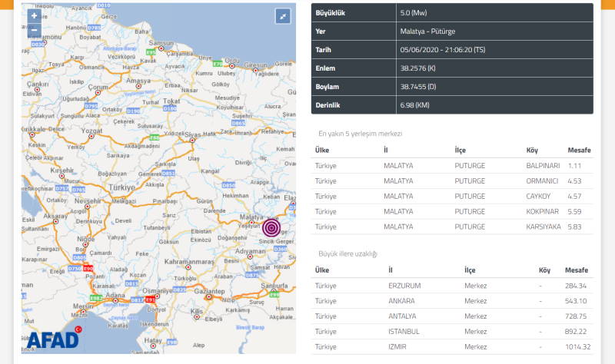The width and height of the screenshot is (615, 364).
Task: Click the distance value 5.83
Action: coord(574,227)
